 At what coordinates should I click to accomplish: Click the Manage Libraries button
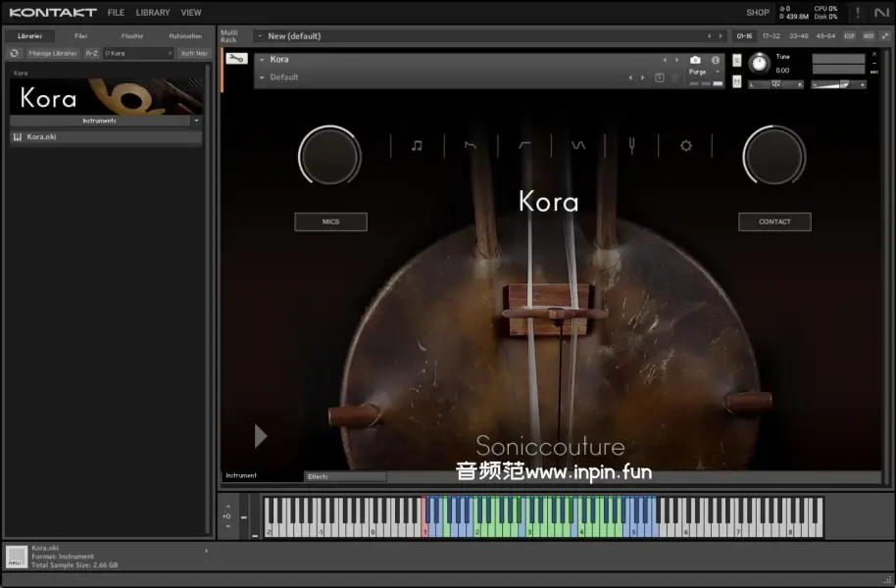(x=53, y=53)
